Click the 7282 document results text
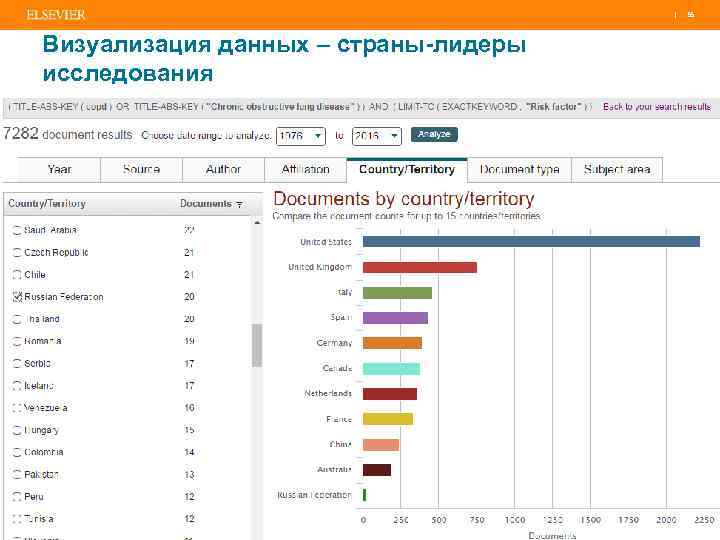 [x=68, y=134]
